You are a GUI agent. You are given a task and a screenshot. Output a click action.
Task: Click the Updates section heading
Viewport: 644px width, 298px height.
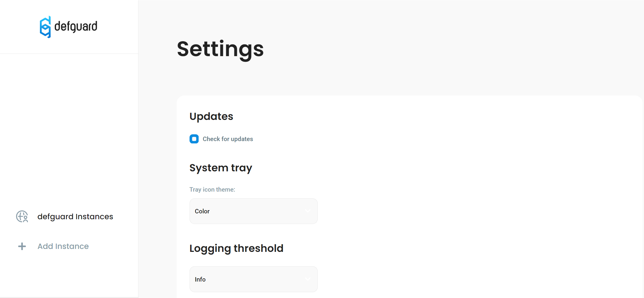pyautogui.click(x=211, y=116)
